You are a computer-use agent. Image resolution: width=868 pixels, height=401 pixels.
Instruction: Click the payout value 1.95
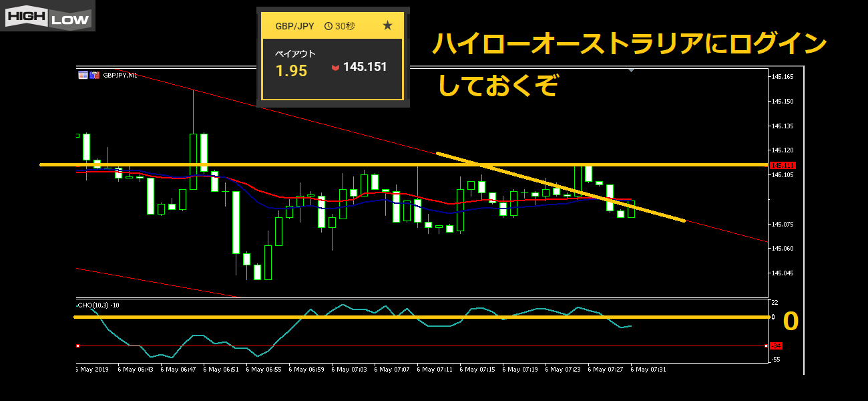(291, 71)
